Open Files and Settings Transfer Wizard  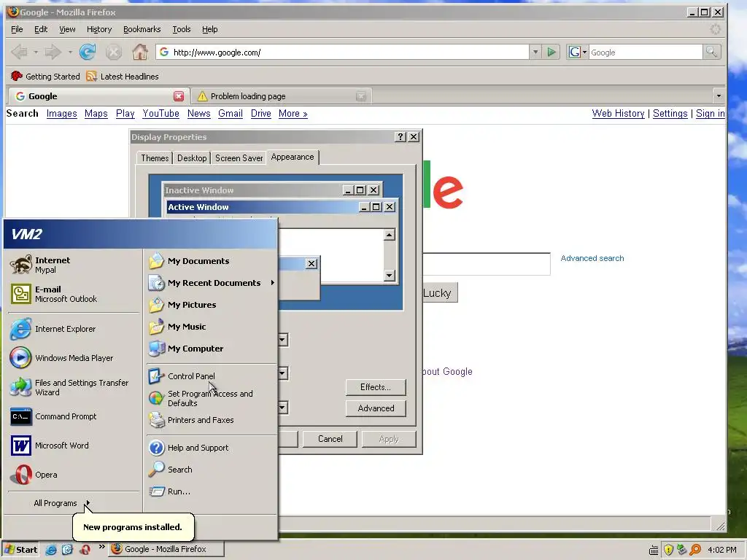[x=74, y=387]
